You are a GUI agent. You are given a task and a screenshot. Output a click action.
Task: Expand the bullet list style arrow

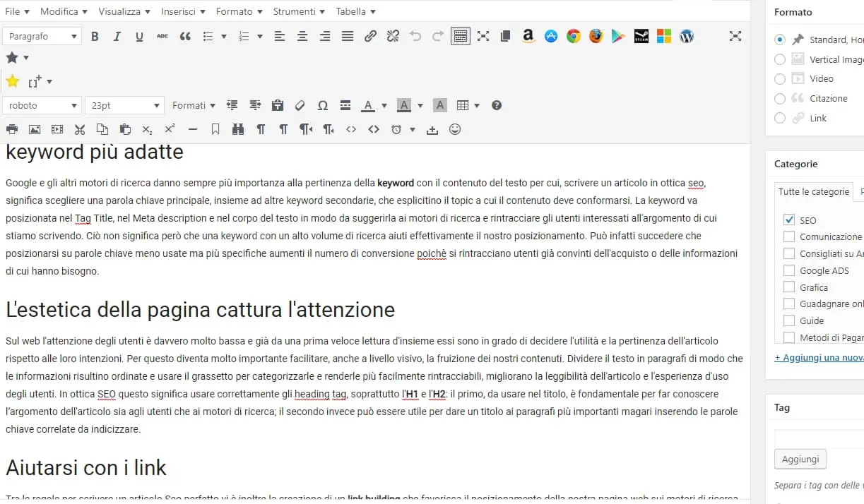tap(224, 36)
